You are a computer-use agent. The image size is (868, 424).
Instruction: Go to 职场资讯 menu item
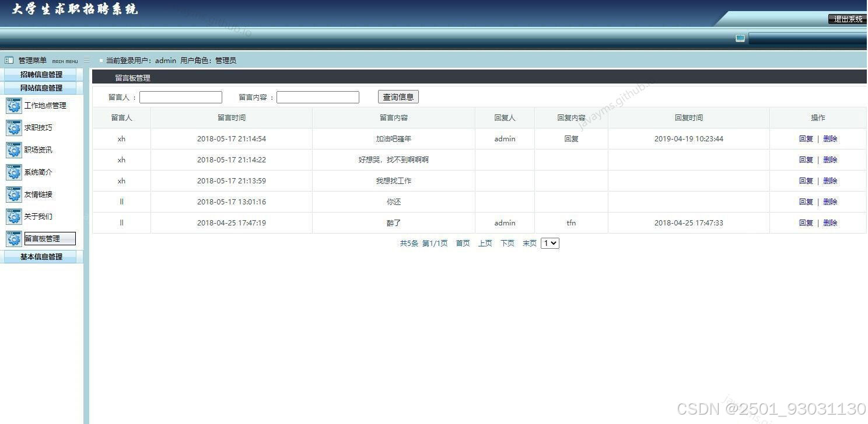pos(38,150)
